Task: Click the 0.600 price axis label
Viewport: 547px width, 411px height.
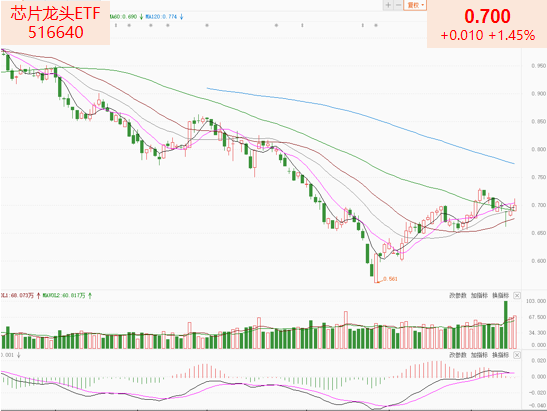Action: [539, 261]
